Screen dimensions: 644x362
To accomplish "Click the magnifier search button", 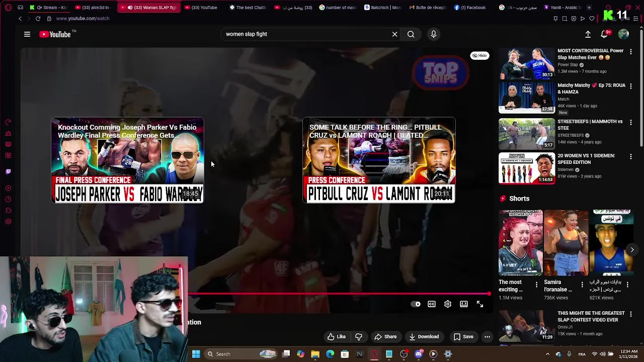I will 411,34.
